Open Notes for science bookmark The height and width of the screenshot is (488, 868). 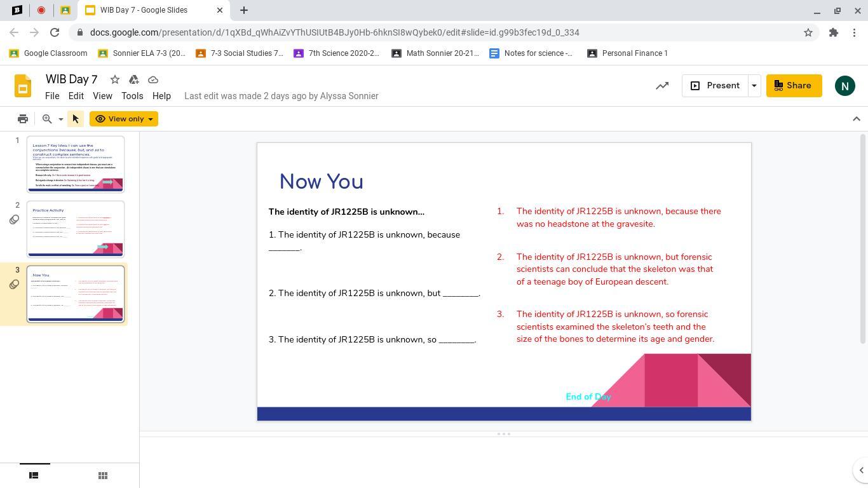[x=531, y=53]
